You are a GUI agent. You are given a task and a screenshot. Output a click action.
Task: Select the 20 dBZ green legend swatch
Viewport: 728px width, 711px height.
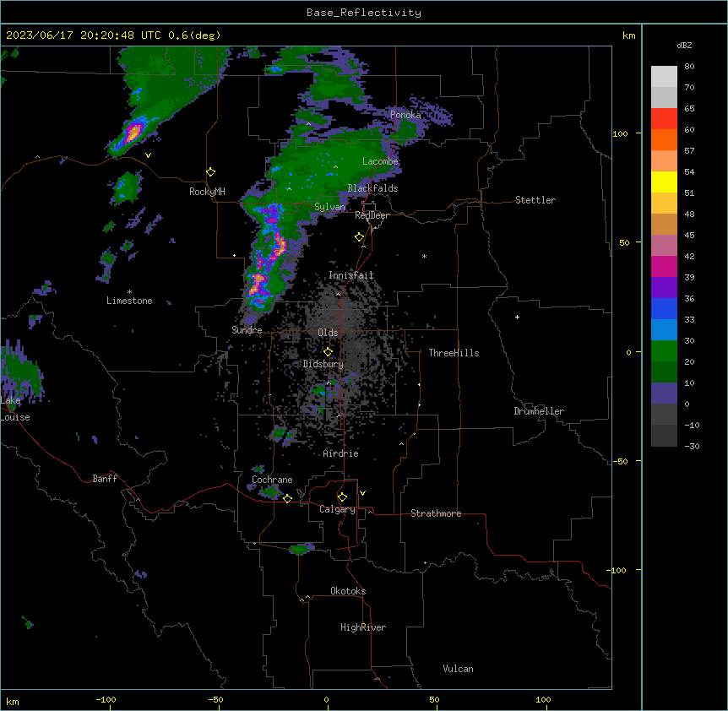click(664, 372)
